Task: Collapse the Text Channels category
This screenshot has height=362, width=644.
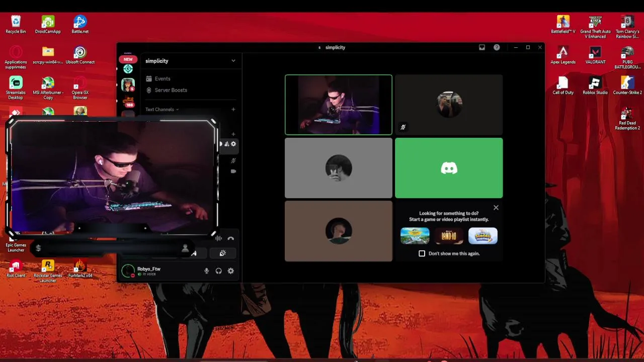Action: pyautogui.click(x=162, y=110)
